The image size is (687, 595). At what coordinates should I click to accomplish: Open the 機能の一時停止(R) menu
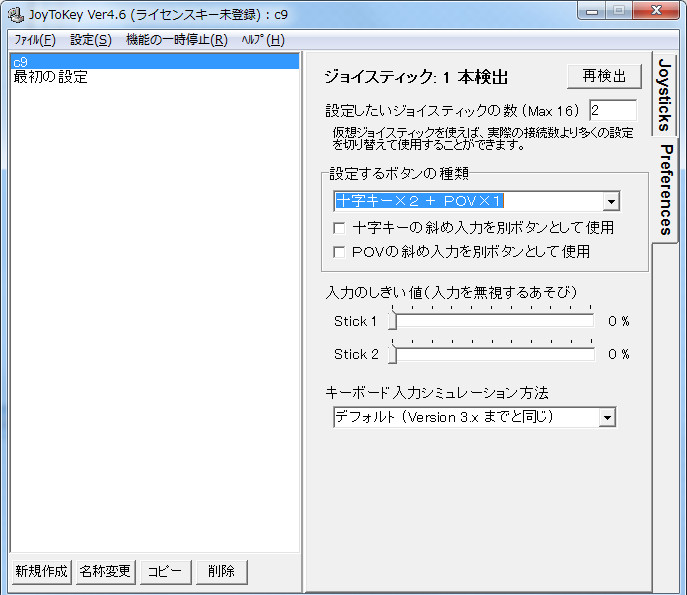177,40
